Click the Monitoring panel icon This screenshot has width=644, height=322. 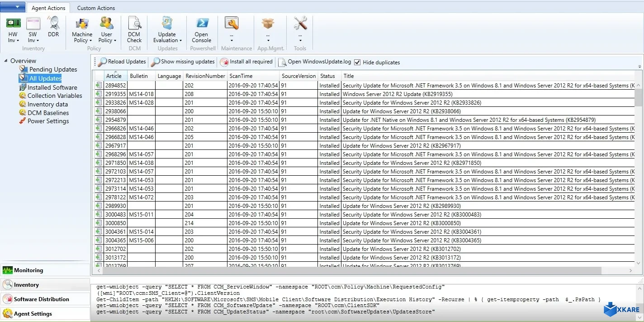point(8,270)
